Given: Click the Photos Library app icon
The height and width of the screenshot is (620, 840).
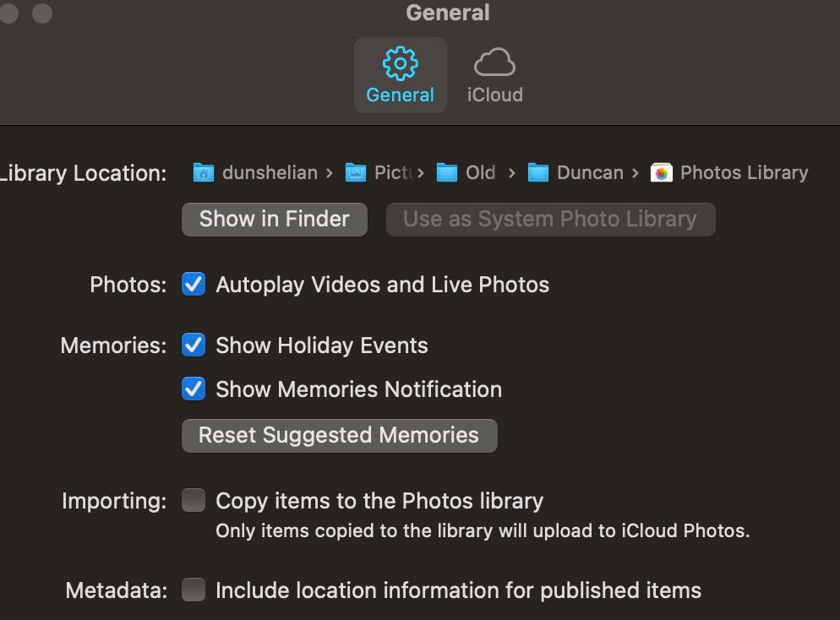Looking at the screenshot, I should point(662,173).
